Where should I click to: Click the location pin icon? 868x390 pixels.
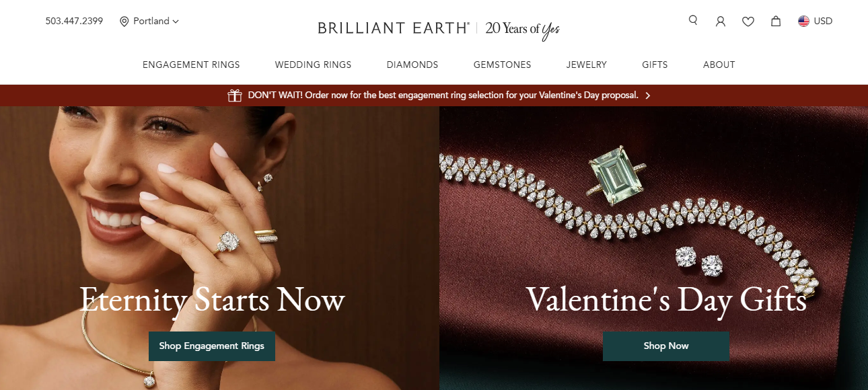[124, 22]
